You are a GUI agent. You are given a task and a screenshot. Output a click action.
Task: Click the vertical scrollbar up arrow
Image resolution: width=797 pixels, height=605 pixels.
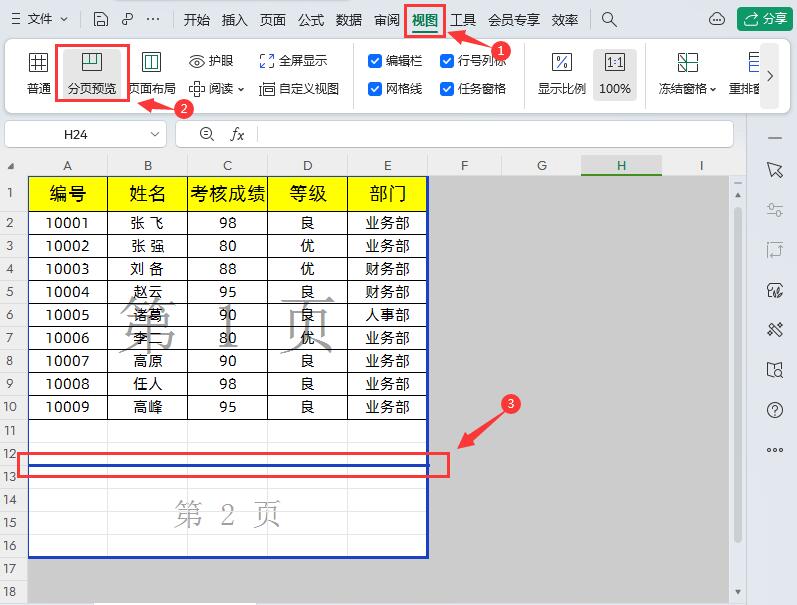(738, 195)
